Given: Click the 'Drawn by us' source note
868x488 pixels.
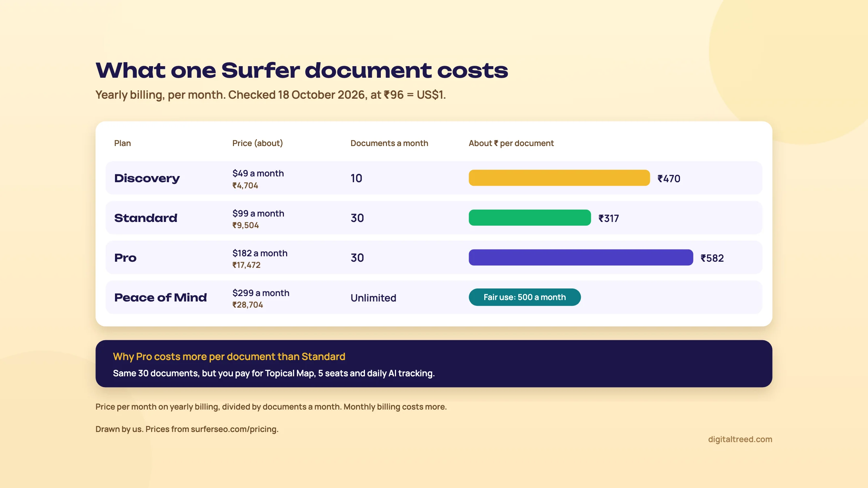Looking at the screenshot, I should [x=187, y=429].
